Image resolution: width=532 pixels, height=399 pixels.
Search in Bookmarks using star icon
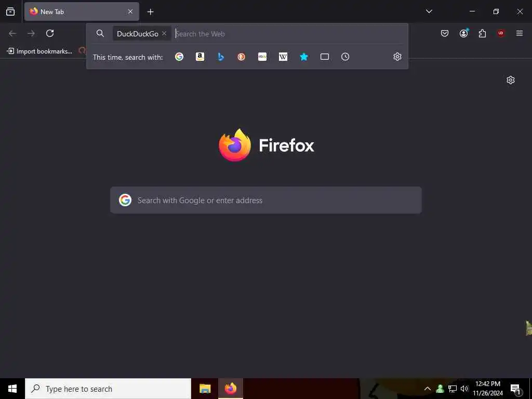(303, 57)
